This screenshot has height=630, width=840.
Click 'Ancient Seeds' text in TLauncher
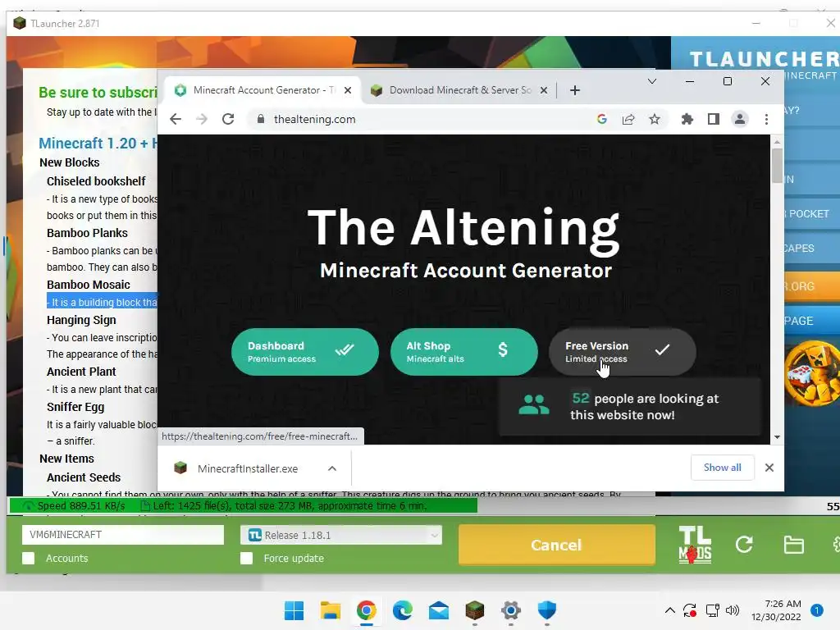click(84, 477)
